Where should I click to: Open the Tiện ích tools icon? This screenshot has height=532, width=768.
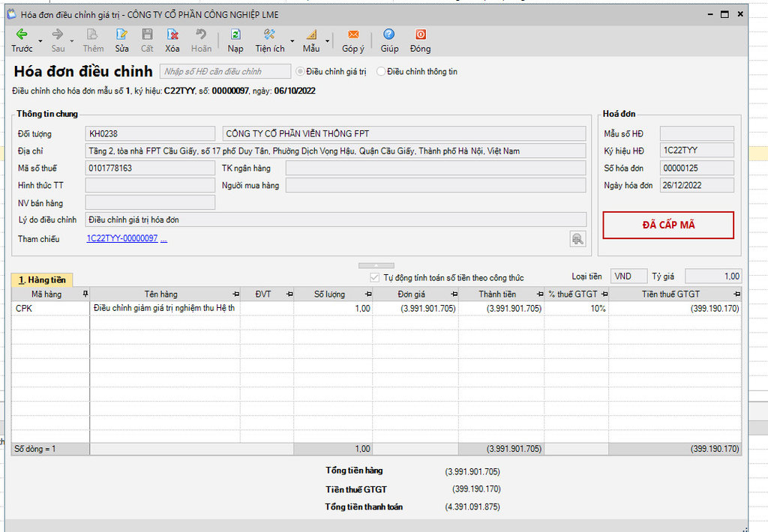(x=269, y=34)
